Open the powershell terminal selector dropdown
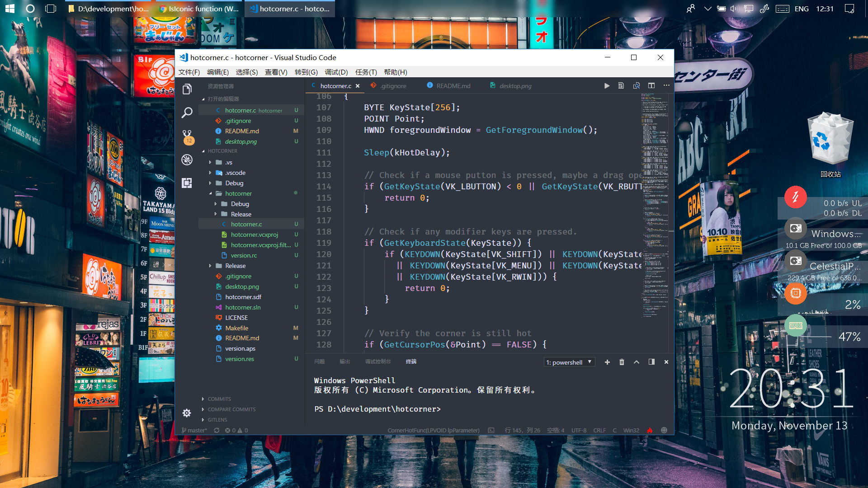Image resolution: width=868 pixels, height=488 pixels. pyautogui.click(x=569, y=362)
